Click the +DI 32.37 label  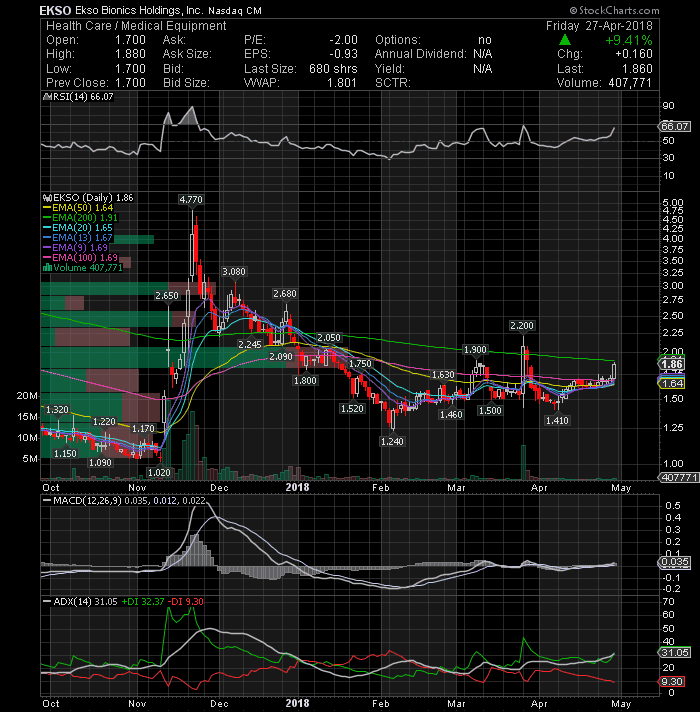pos(143,602)
